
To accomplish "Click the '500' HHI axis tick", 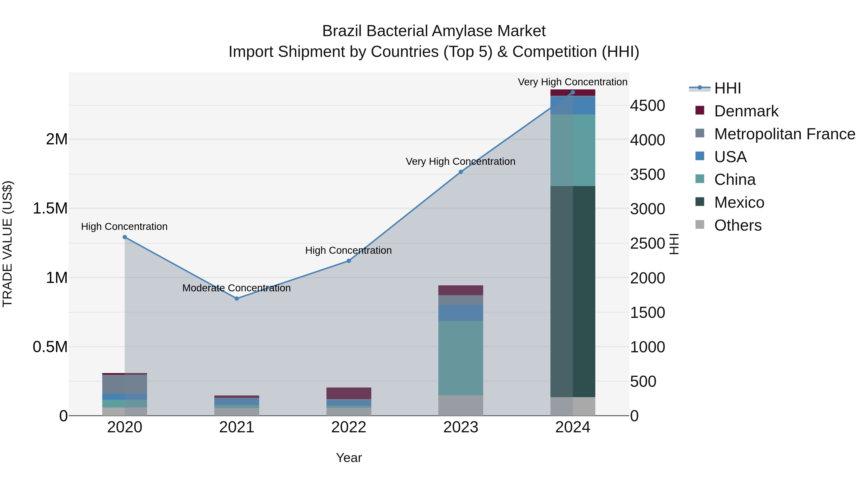I will [x=643, y=381].
